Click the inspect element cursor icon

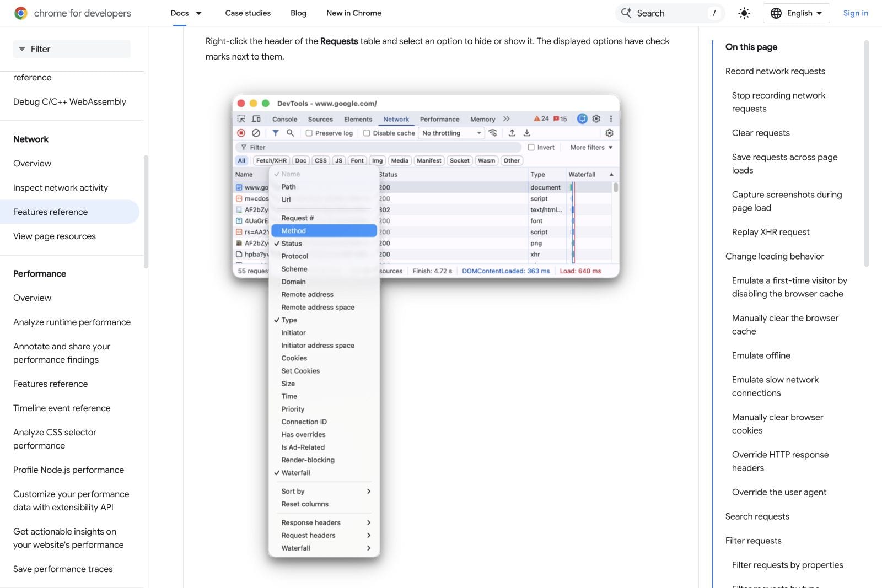[x=241, y=118]
